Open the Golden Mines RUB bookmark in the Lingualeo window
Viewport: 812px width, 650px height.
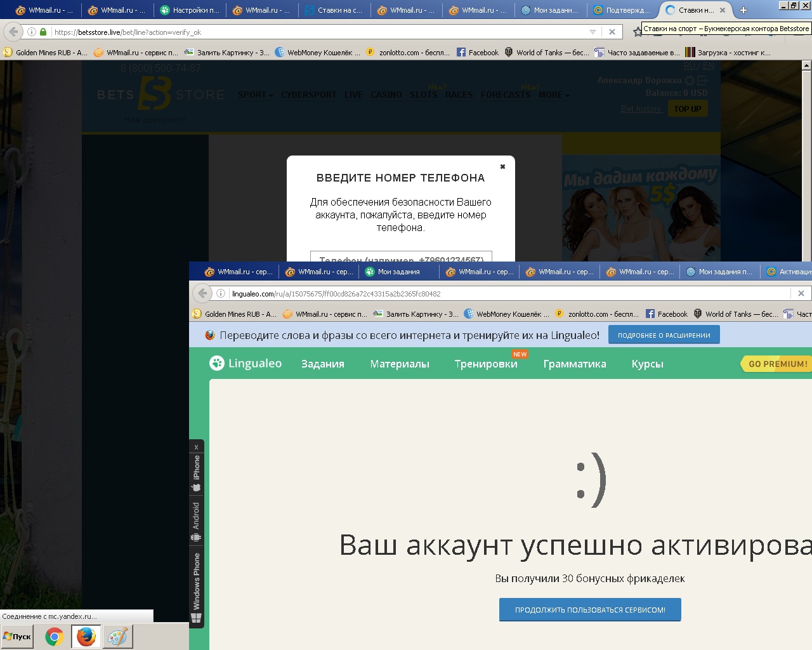point(235,314)
